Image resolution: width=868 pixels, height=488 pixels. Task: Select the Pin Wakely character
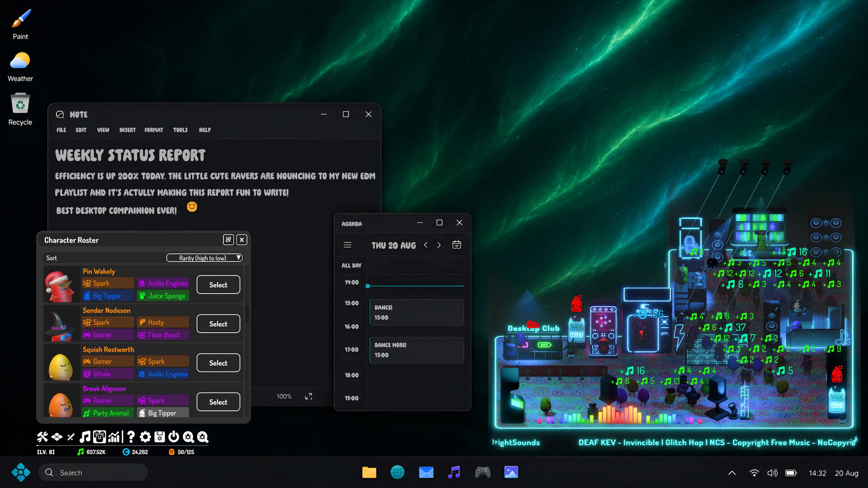click(218, 285)
